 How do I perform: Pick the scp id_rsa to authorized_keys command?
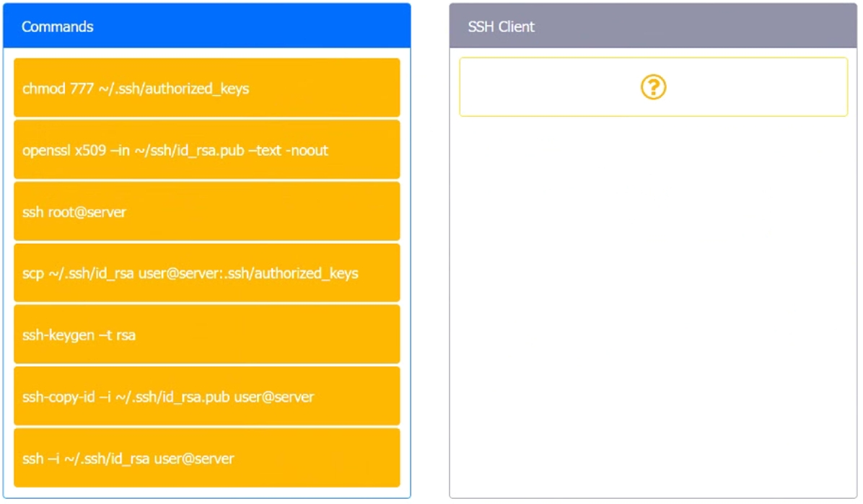[207, 273]
